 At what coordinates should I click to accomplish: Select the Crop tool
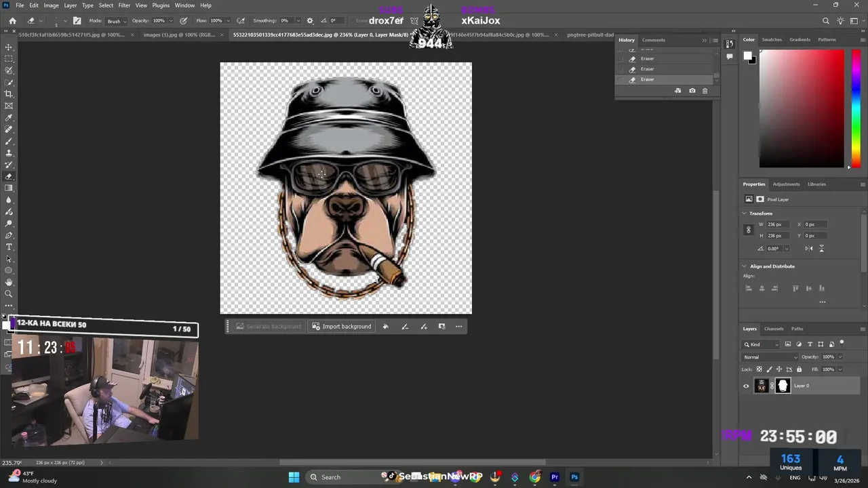[x=9, y=94]
